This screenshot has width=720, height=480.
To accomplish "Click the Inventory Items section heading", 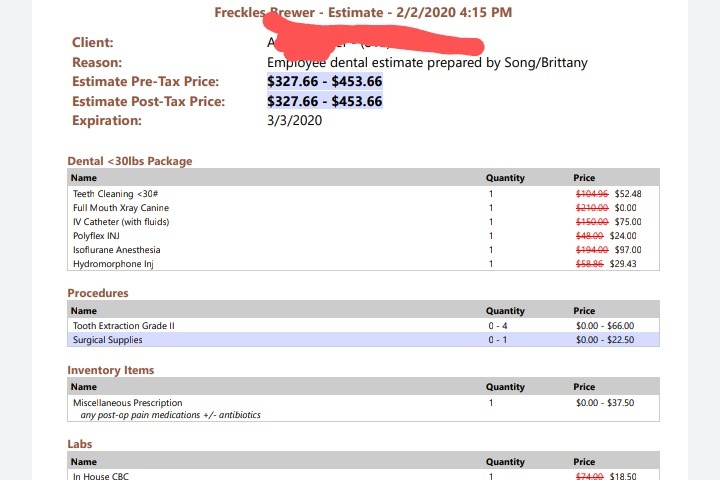I will [x=111, y=370].
